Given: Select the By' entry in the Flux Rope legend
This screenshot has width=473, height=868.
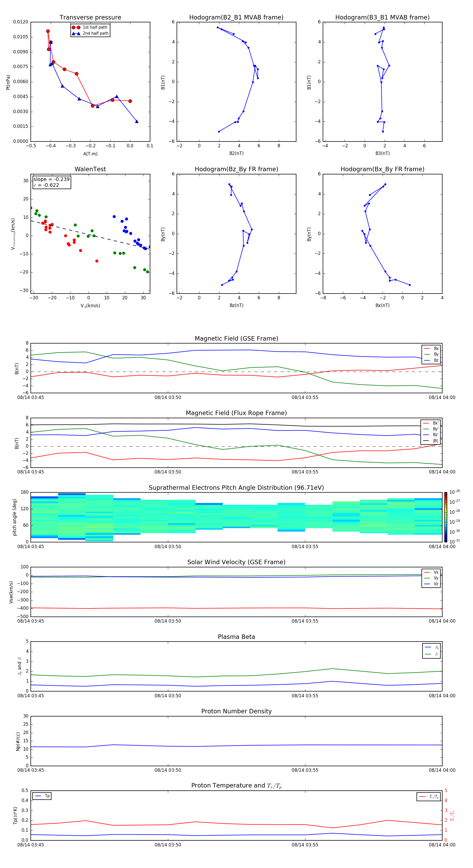Looking at the screenshot, I should pos(431,429).
